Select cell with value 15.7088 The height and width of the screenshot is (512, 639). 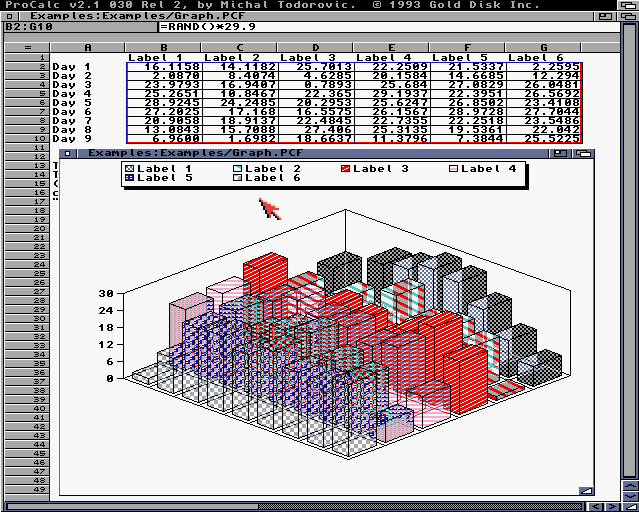tap(240, 130)
